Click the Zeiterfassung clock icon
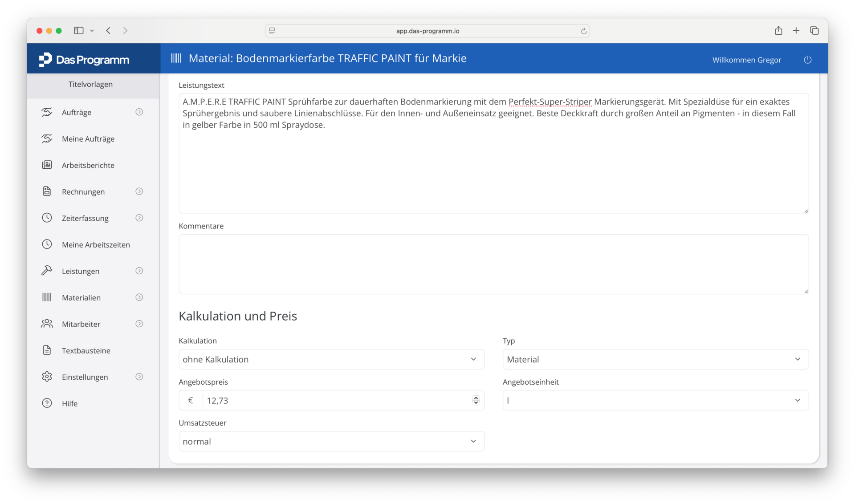Image resolution: width=855 pixels, height=504 pixels. pyautogui.click(x=47, y=218)
